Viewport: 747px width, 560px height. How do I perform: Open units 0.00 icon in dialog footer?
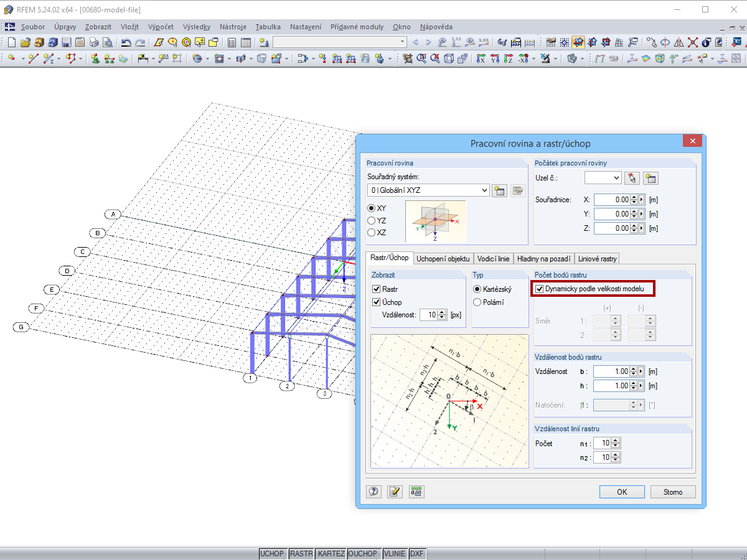coord(416,492)
